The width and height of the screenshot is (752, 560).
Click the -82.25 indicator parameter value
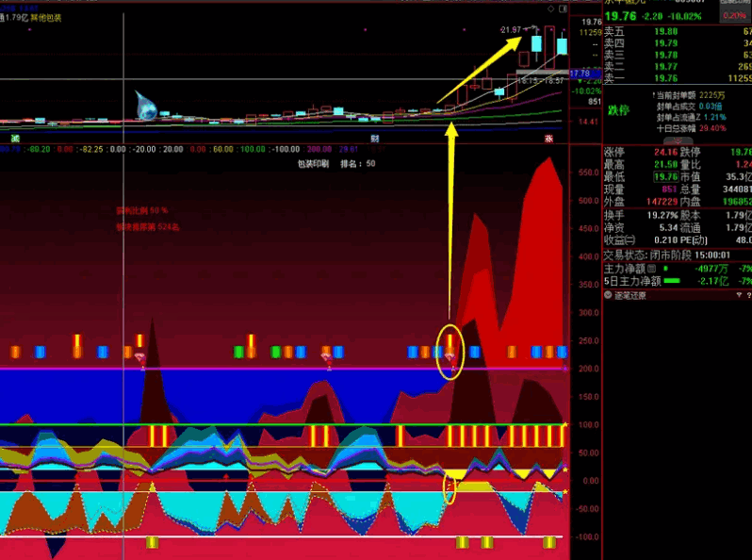pos(91,149)
